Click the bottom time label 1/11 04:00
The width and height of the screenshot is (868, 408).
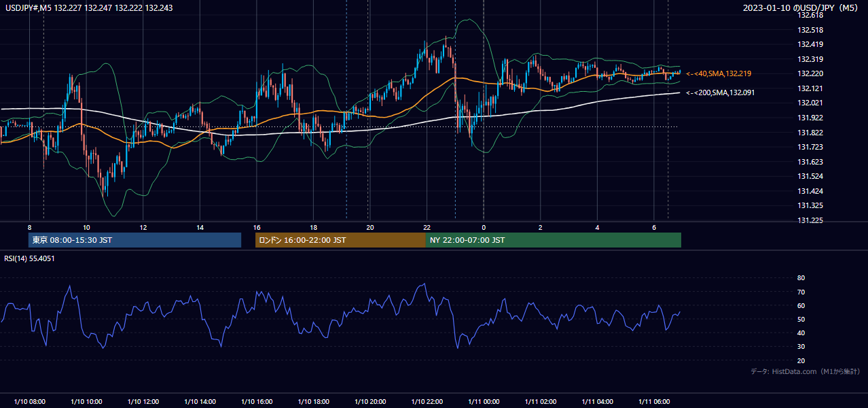[596, 402]
